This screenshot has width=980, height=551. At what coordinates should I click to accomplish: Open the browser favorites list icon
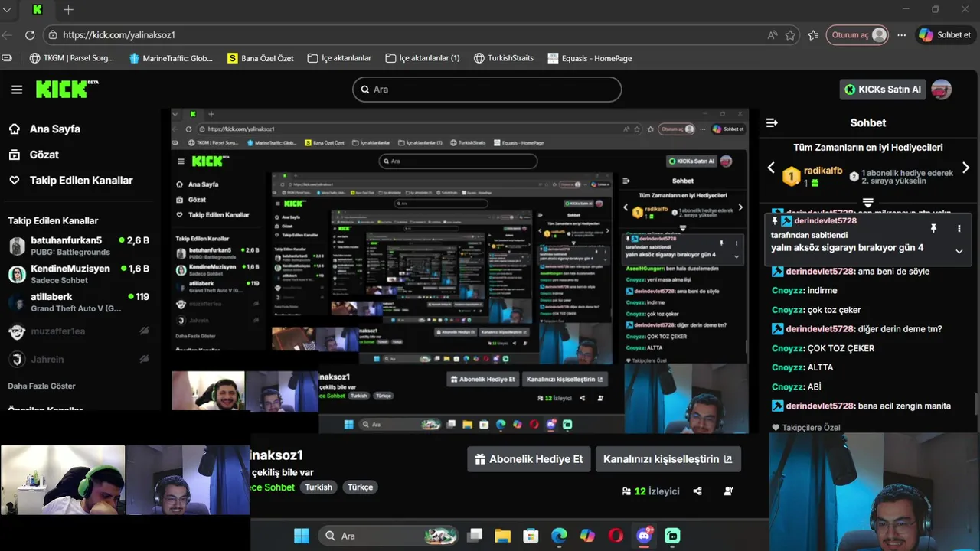click(813, 35)
